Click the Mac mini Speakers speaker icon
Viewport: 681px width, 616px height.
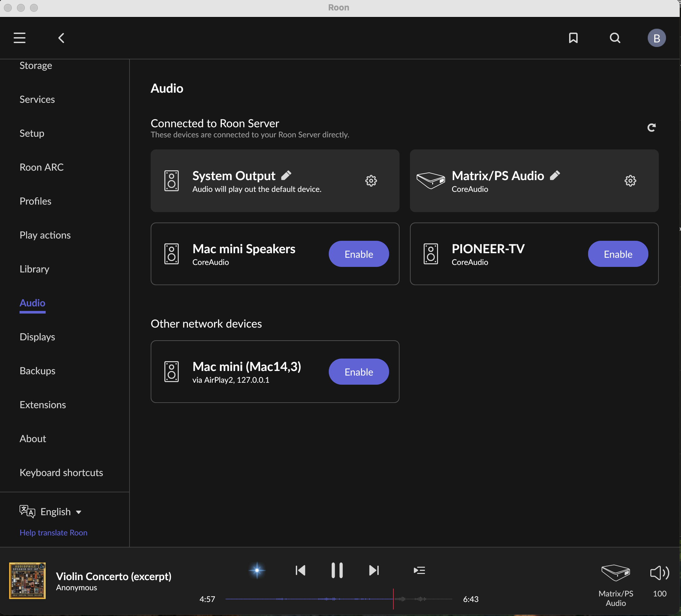tap(171, 254)
